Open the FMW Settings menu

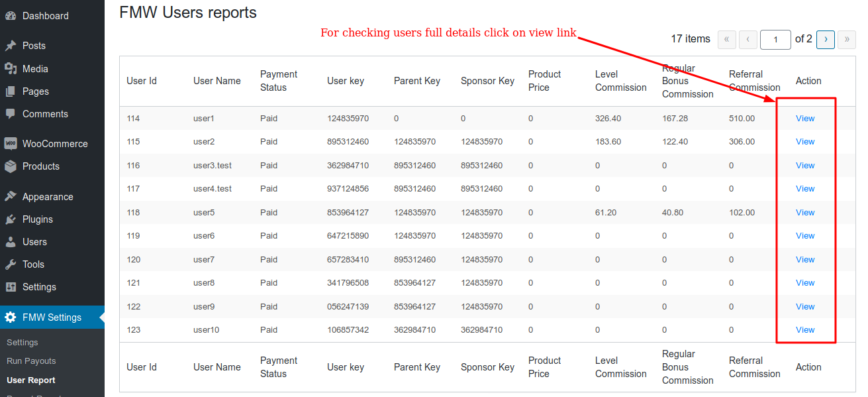tap(52, 317)
